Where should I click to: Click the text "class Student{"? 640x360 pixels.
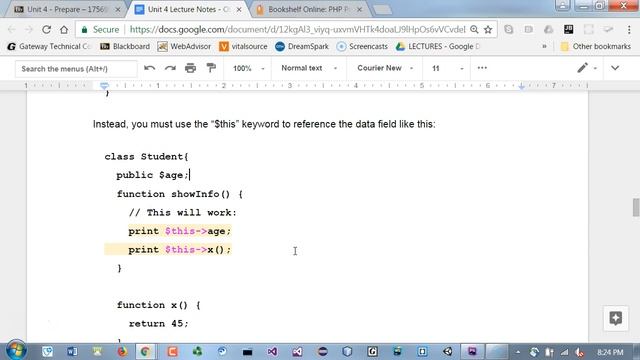(x=147, y=157)
